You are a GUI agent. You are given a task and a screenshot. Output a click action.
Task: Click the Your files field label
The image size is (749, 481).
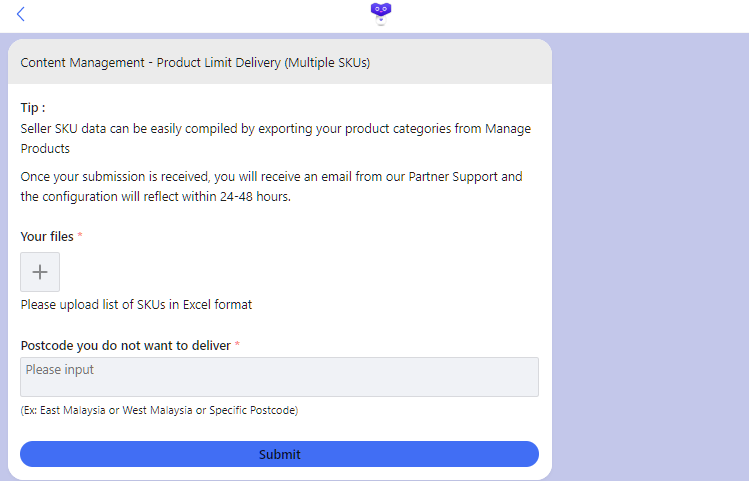pyautogui.click(x=47, y=237)
